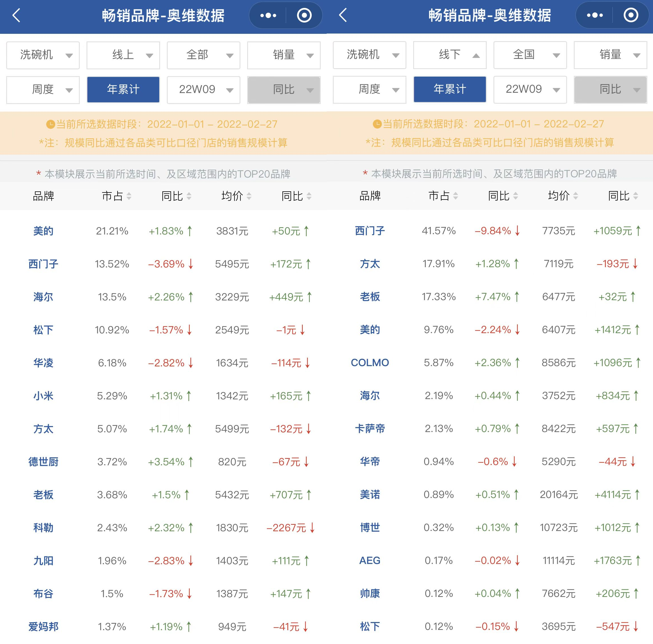Select 41.57% market share value
Screen dimensions: 653x644
439,231
